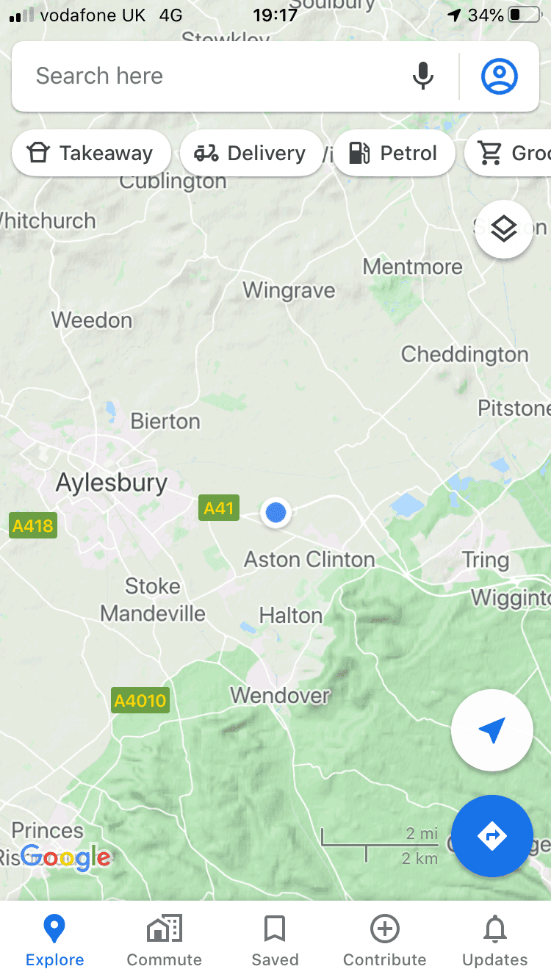Select the Petrol filter chip
The width and height of the screenshot is (551, 980).
tap(394, 153)
